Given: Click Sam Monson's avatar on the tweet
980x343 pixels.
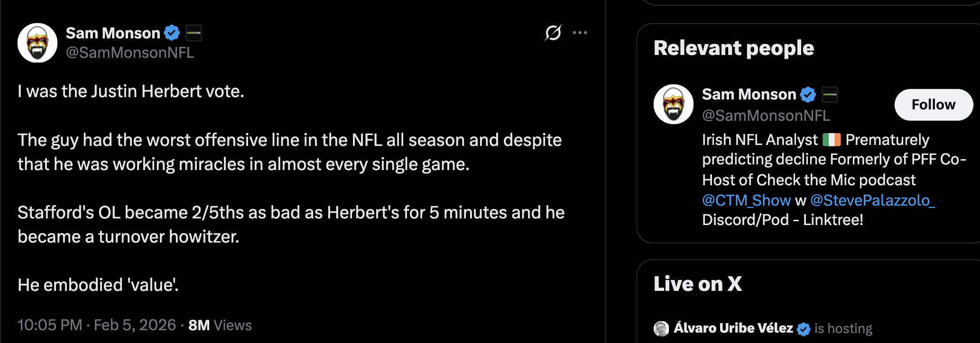Looking at the screenshot, I should [37, 43].
